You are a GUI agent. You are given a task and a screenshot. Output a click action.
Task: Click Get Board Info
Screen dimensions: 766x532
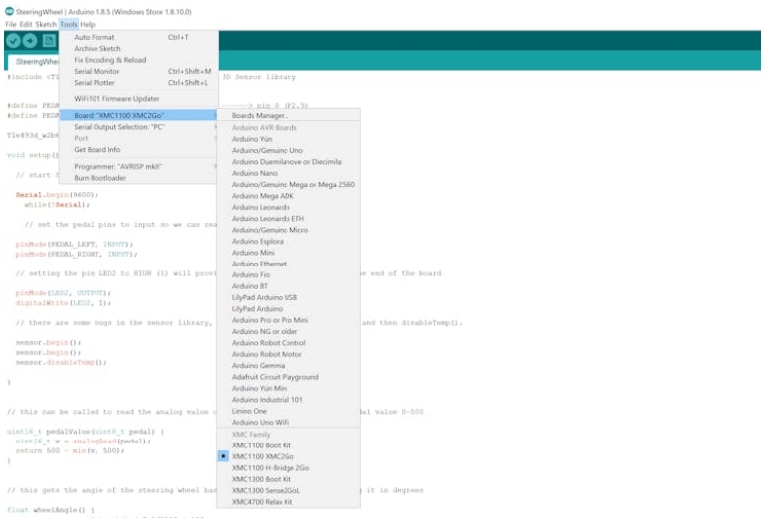coord(97,150)
